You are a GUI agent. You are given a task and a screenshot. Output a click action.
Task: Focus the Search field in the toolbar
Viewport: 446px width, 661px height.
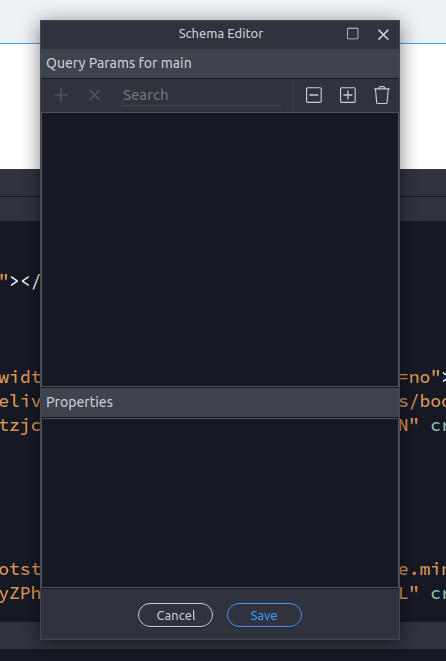coord(201,95)
